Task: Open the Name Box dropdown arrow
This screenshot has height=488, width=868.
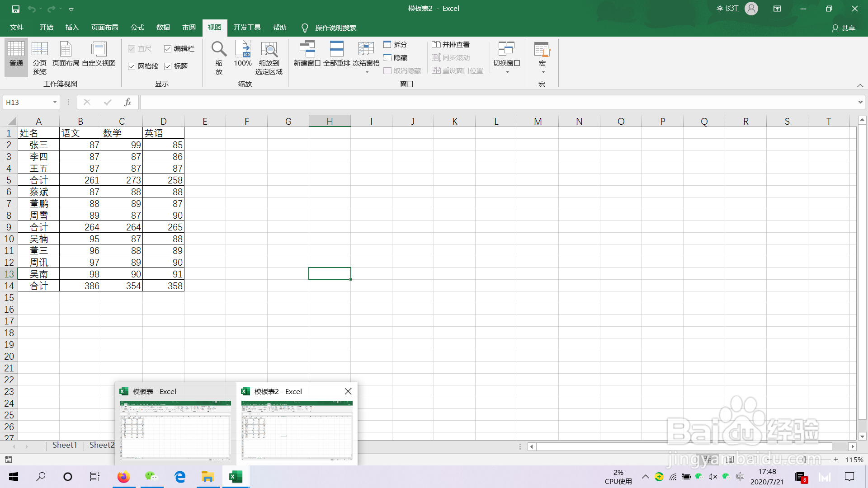Action: pyautogui.click(x=55, y=102)
